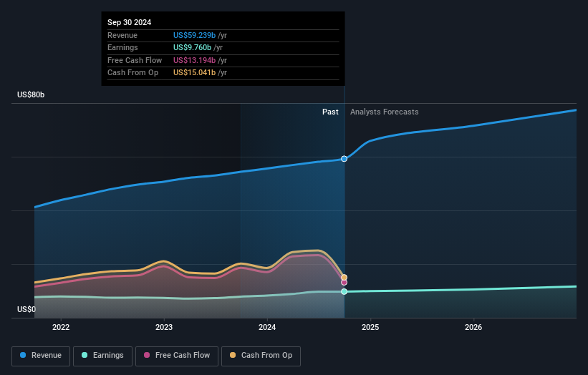Toggle the Earnings legend button
This screenshot has width=588, height=375.
click(x=102, y=356)
